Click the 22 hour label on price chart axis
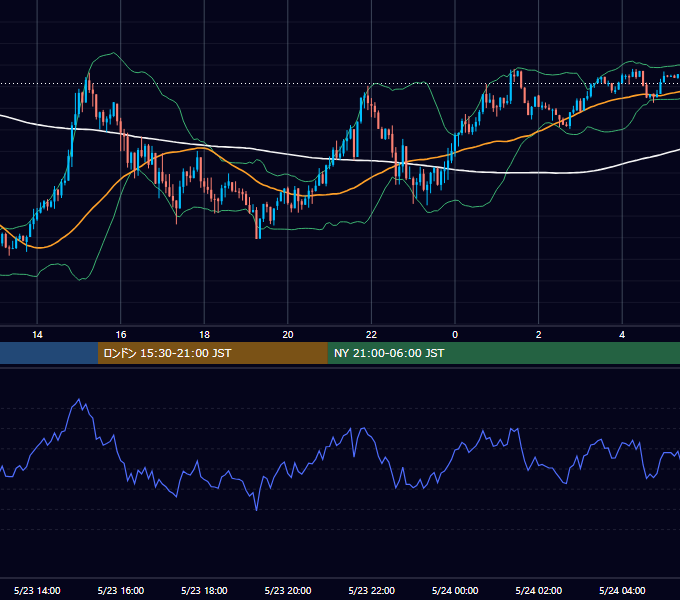The width and height of the screenshot is (680, 600). click(371, 335)
